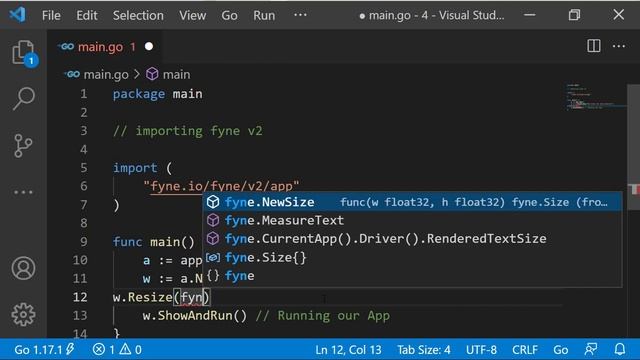Change encoding via UTF-8 status item
The width and height of the screenshot is (640, 360).
[x=481, y=350]
